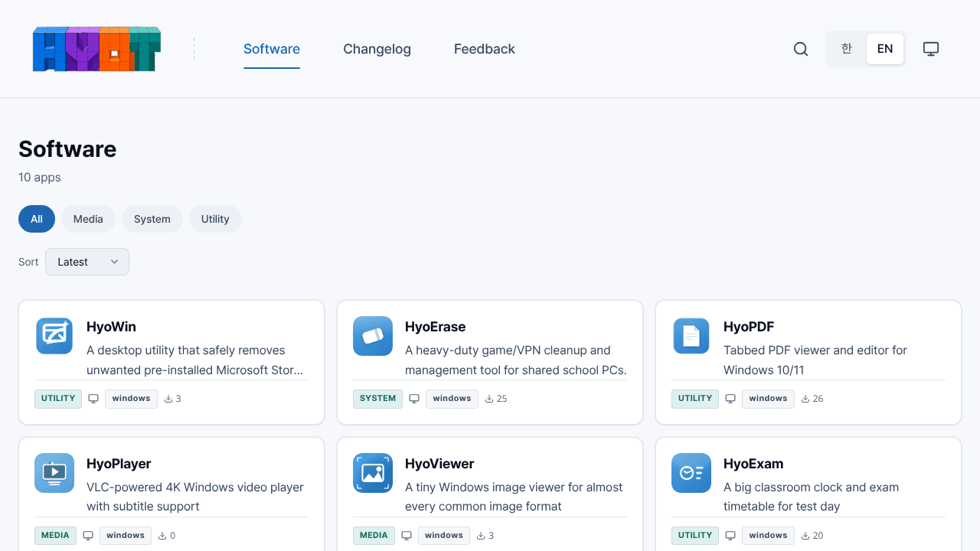The width and height of the screenshot is (980, 551).
Task: Click the platform monitor icon on HyoExam card
Action: 730,536
